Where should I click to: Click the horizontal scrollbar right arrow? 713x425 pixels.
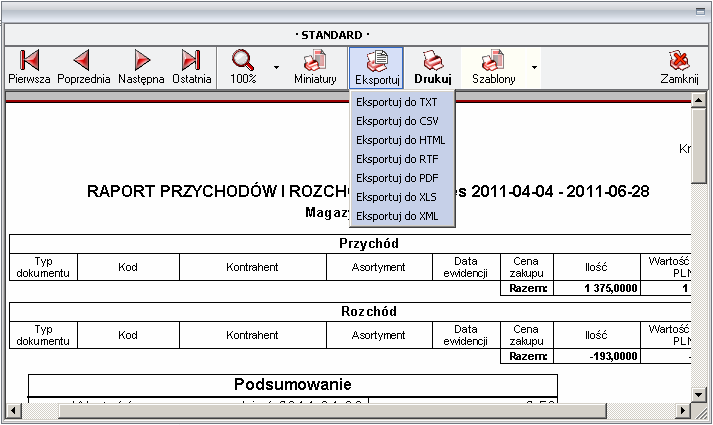point(683,411)
